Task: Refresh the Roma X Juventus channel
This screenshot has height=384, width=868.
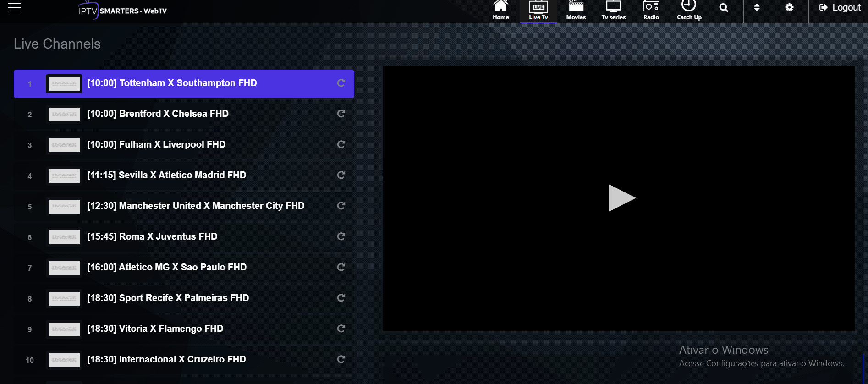Action: click(x=341, y=236)
